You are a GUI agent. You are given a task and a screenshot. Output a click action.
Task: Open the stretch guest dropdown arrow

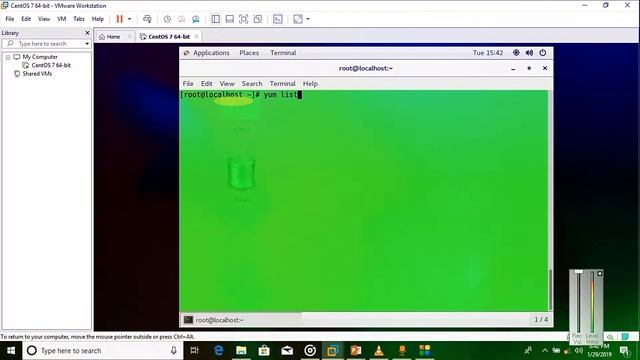pyautogui.click(x=308, y=19)
